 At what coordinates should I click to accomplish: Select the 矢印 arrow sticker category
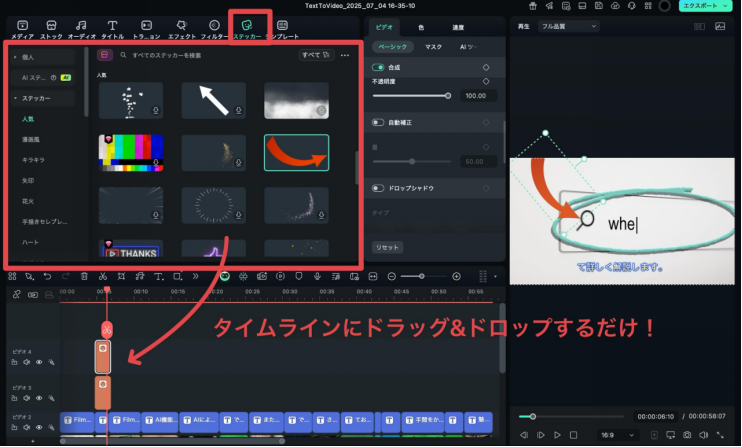[28, 181]
